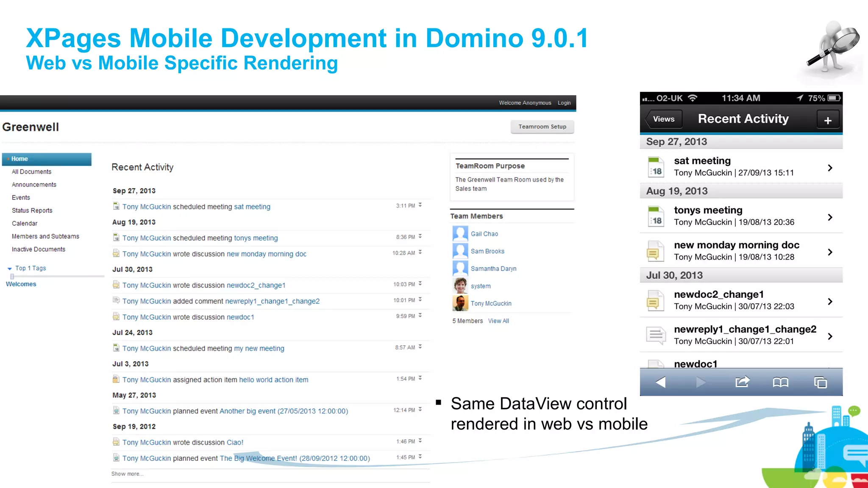Screen dimensions: 868x488
Task: Expand the 10:28 AM discussion entry
Action: 420,252
